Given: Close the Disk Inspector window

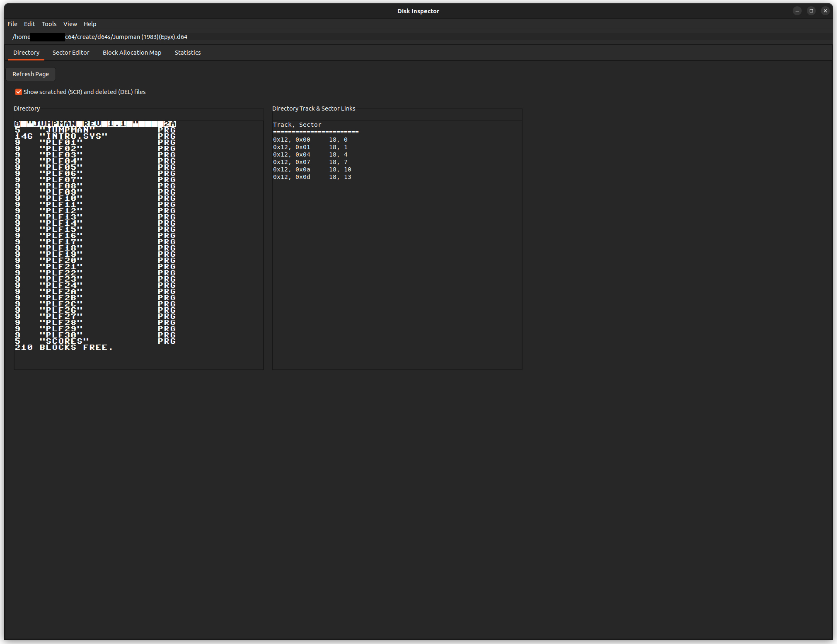Looking at the screenshot, I should click(x=825, y=11).
